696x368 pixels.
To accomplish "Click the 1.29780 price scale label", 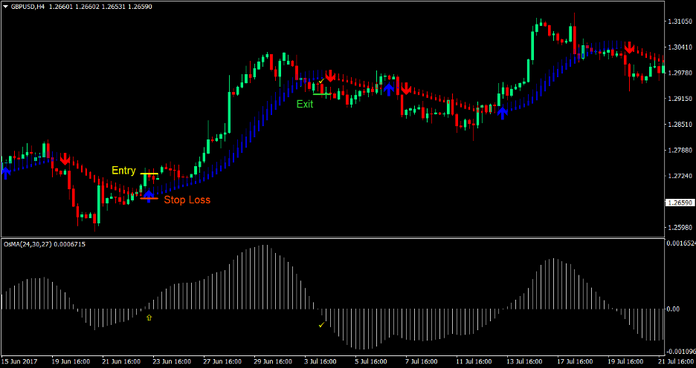I will 680,73.
